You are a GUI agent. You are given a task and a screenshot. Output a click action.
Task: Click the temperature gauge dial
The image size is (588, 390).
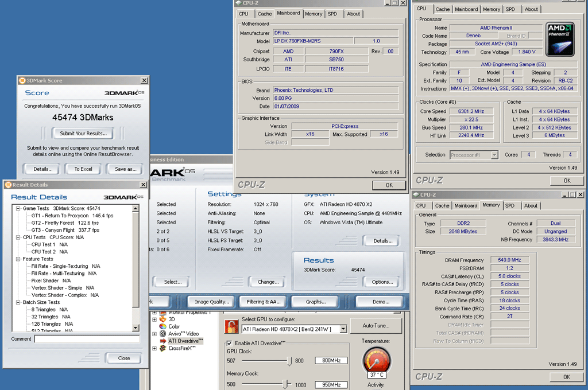point(376,361)
